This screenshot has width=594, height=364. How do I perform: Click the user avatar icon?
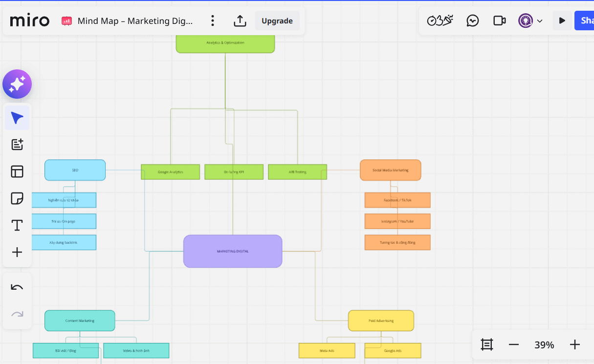pyautogui.click(x=526, y=21)
